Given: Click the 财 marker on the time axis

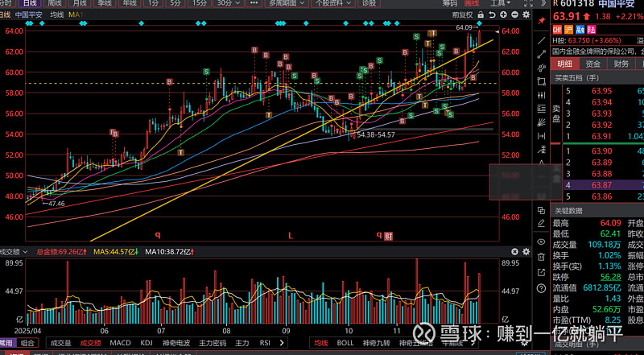Looking at the screenshot, I should [x=388, y=236].
